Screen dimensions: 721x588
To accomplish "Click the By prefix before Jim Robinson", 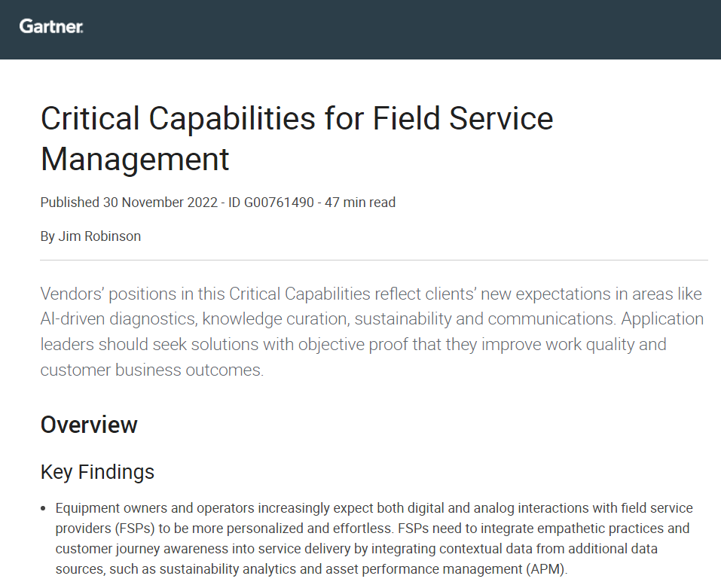I will tap(47, 236).
